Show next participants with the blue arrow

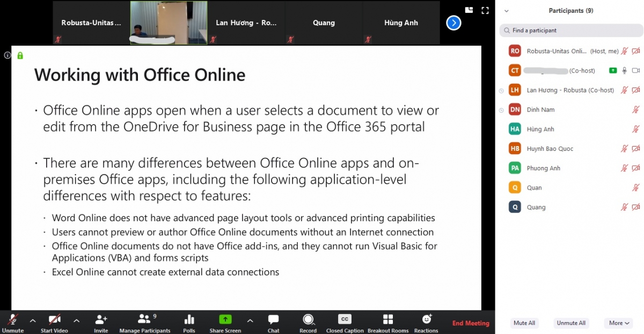[x=454, y=23]
